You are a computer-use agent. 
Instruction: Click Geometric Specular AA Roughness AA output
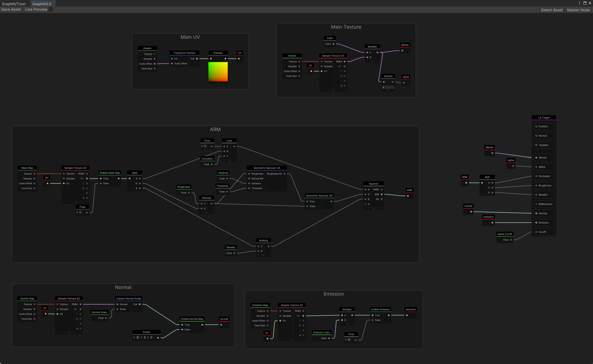(284, 174)
